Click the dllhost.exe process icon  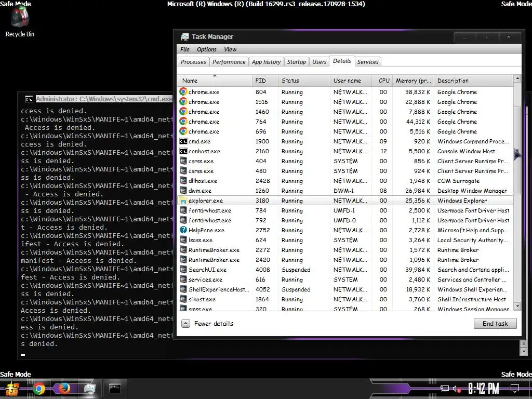(x=183, y=181)
